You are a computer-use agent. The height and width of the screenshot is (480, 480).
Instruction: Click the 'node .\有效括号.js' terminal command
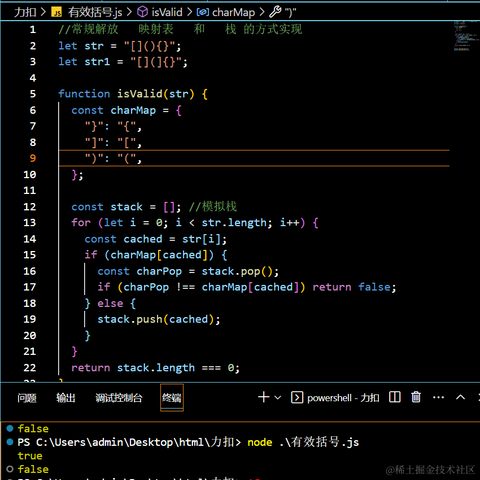303,442
